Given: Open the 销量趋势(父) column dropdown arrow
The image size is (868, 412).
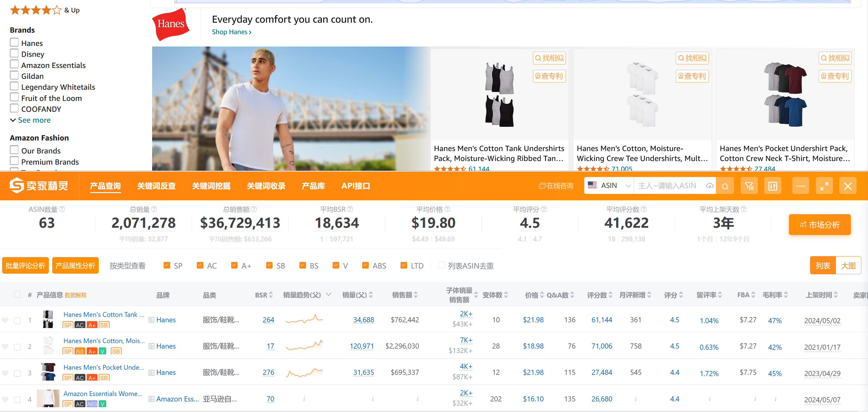Looking at the screenshot, I should [x=329, y=294].
